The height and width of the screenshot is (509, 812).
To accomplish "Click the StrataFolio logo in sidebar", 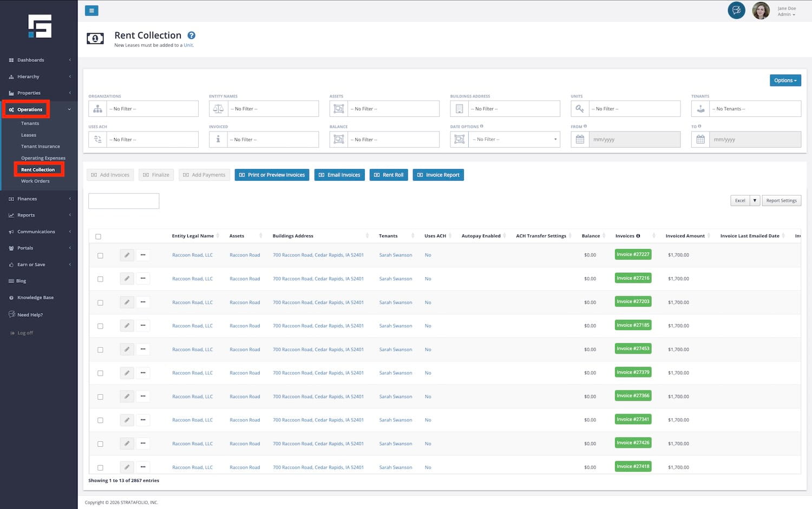I will (40, 26).
